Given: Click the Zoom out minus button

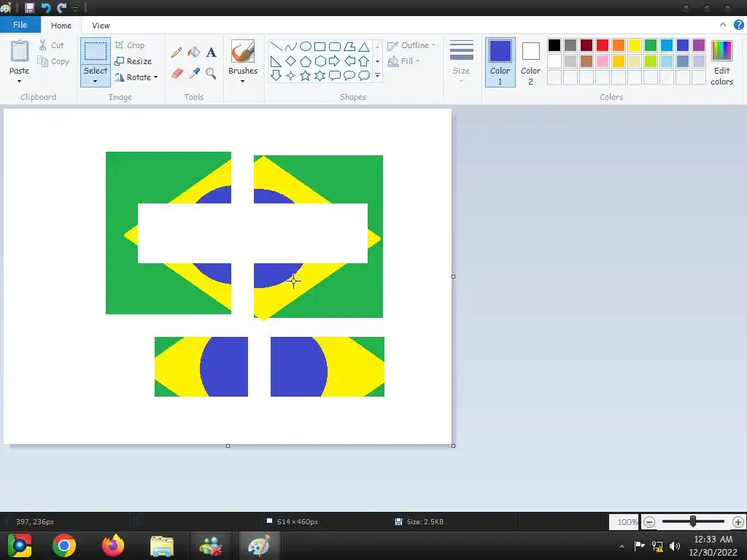Looking at the screenshot, I should 649,522.
